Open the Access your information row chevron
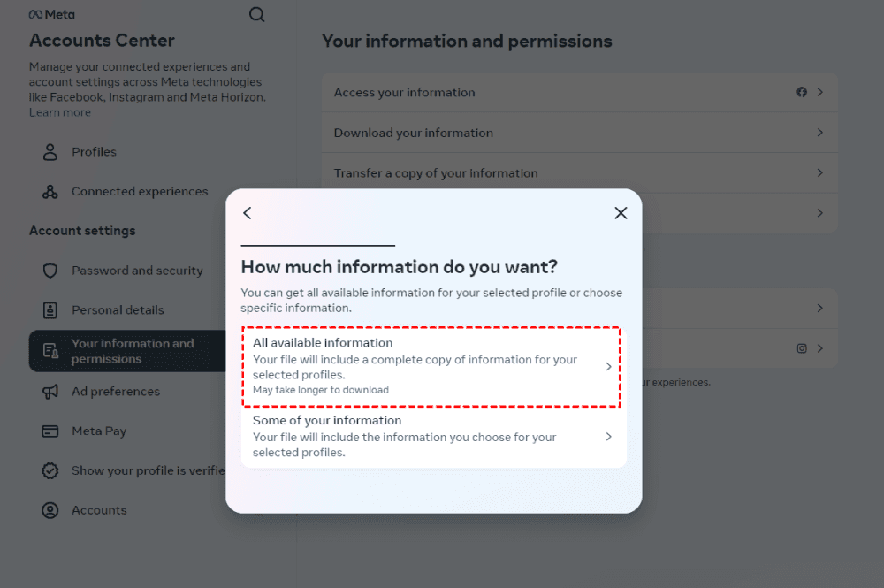 [820, 92]
